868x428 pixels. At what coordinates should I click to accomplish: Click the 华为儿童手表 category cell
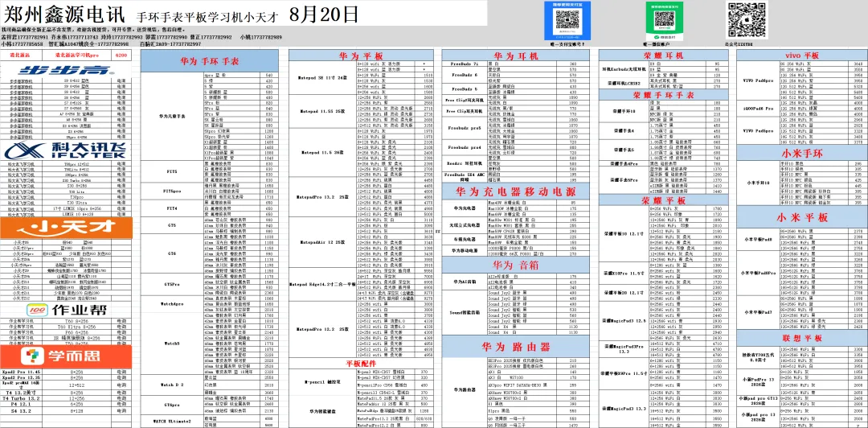coord(172,117)
